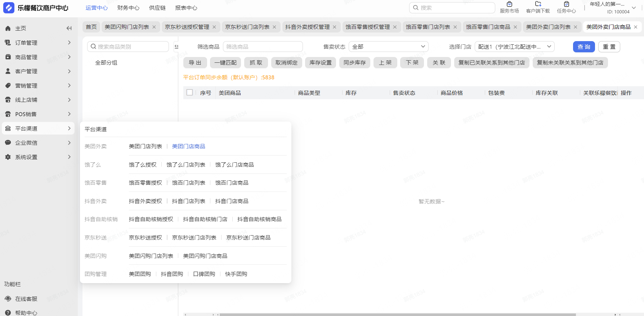Close the 美团外卖门店商品 tab
Screen dimensions: 644x316
(x=636, y=27)
